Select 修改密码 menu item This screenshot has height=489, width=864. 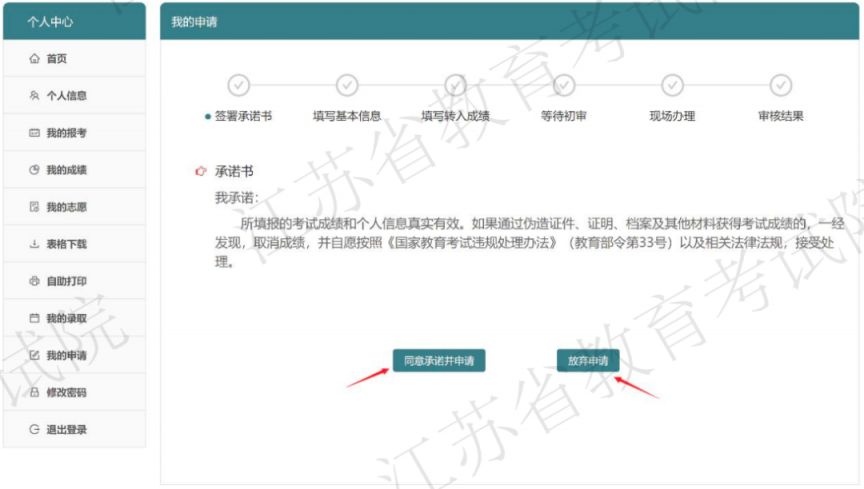point(74,392)
